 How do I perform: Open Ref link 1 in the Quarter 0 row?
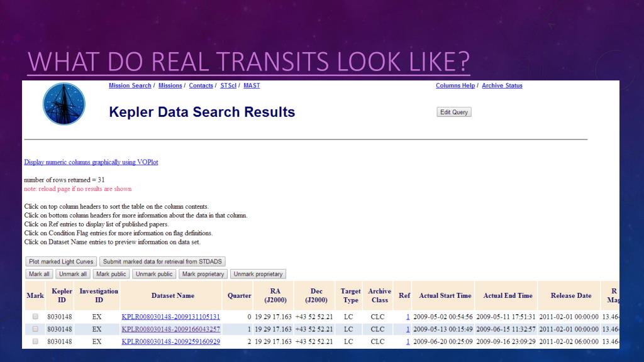(408, 317)
